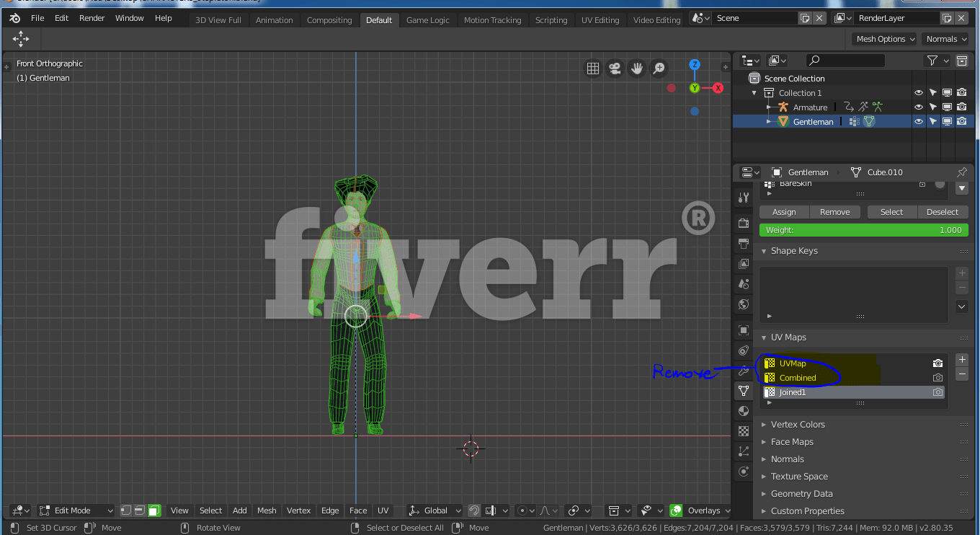The width and height of the screenshot is (980, 535).
Task: Toggle selectability arrow for Armature
Action: click(933, 107)
